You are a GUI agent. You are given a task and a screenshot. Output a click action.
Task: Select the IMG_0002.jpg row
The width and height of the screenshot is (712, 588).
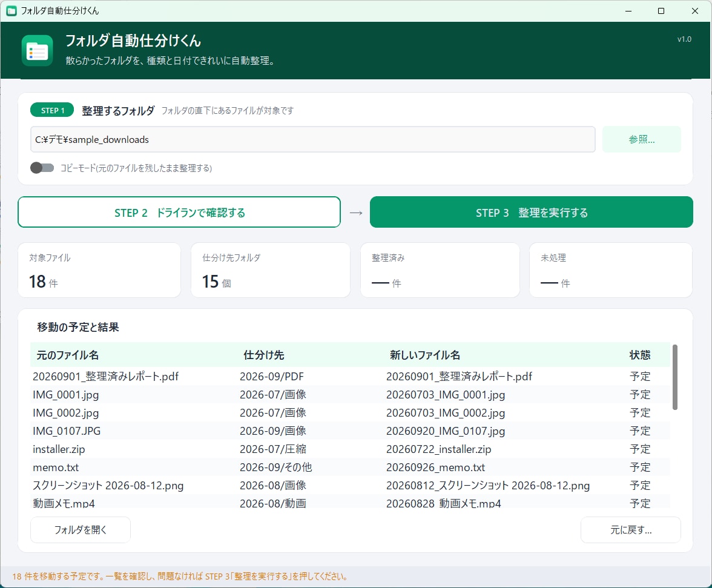pyautogui.click(x=350, y=413)
